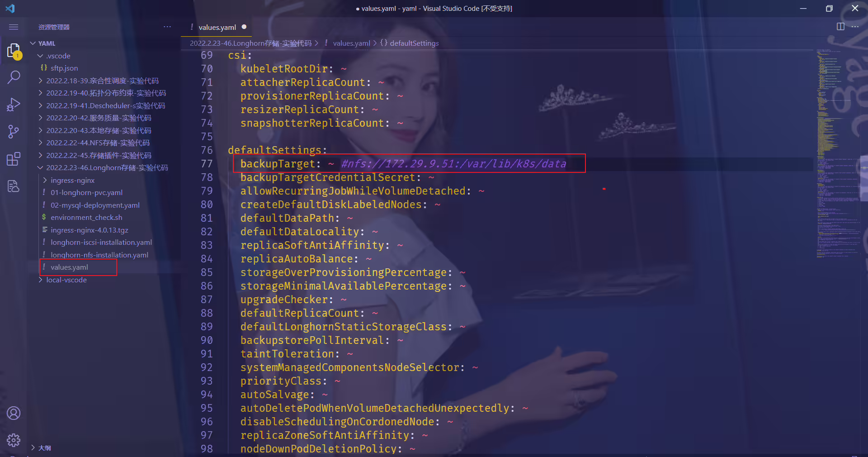The width and height of the screenshot is (868, 457).
Task: Switch to the values.yaml editor tab
Action: tap(217, 27)
